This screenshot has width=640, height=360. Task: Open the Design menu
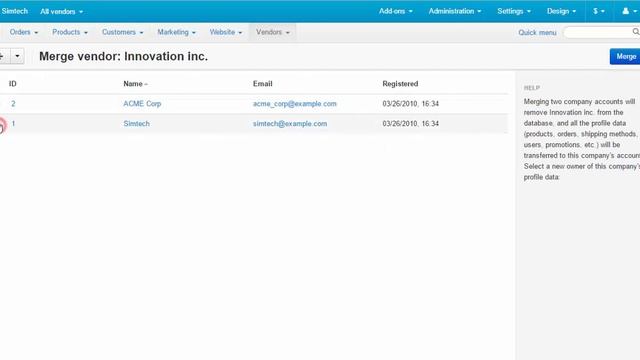561,11
